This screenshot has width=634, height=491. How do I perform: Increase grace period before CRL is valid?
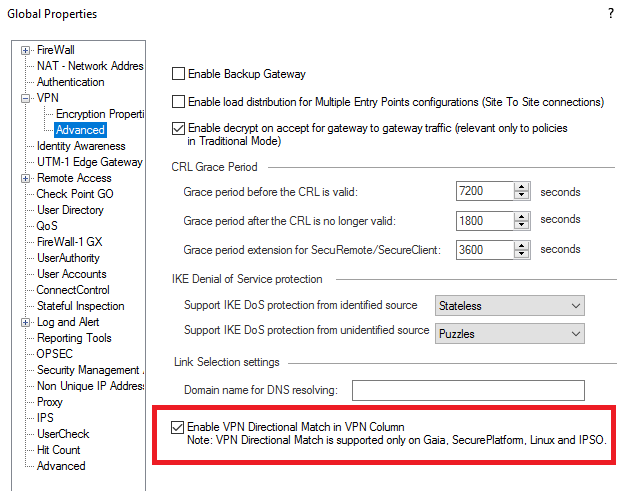(x=522, y=187)
